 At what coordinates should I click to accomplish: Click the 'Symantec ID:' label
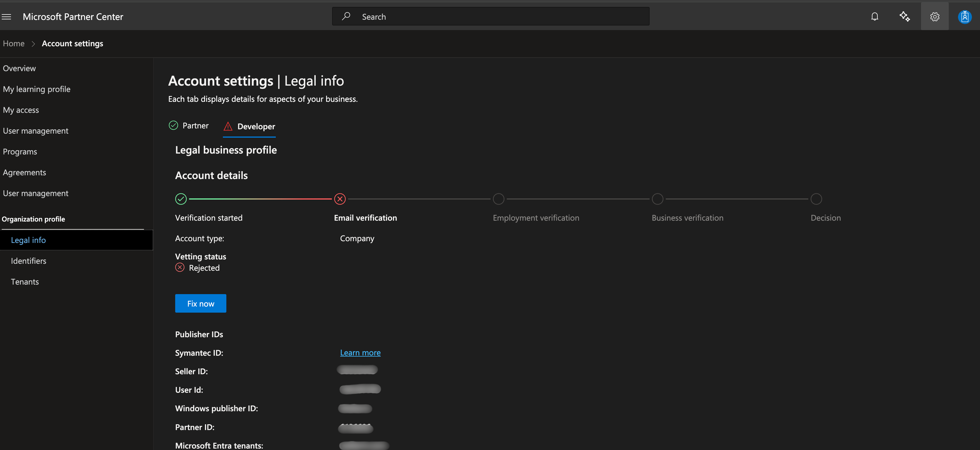[199, 353]
